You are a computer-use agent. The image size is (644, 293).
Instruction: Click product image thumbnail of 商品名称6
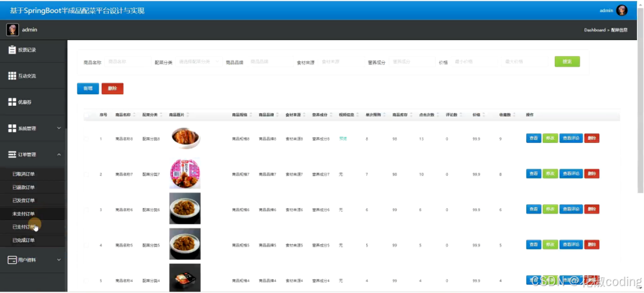pos(185,209)
